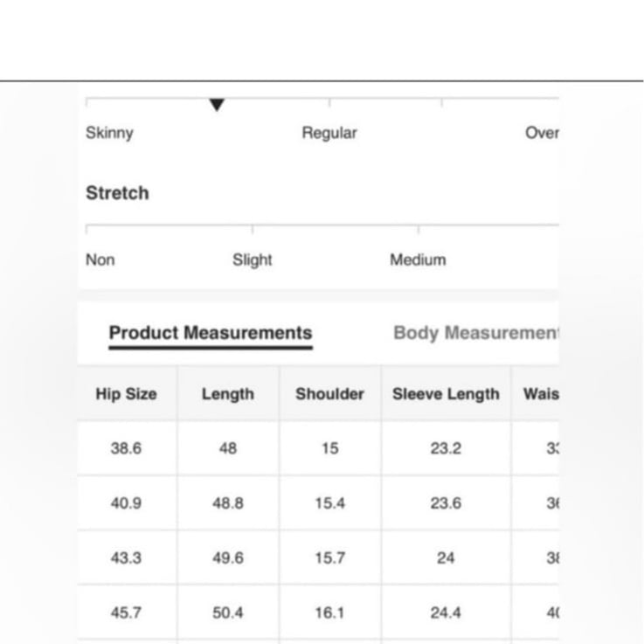Click the stretch slider track
Viewport: 644px width, 644px height.
(x=322, y=225)
